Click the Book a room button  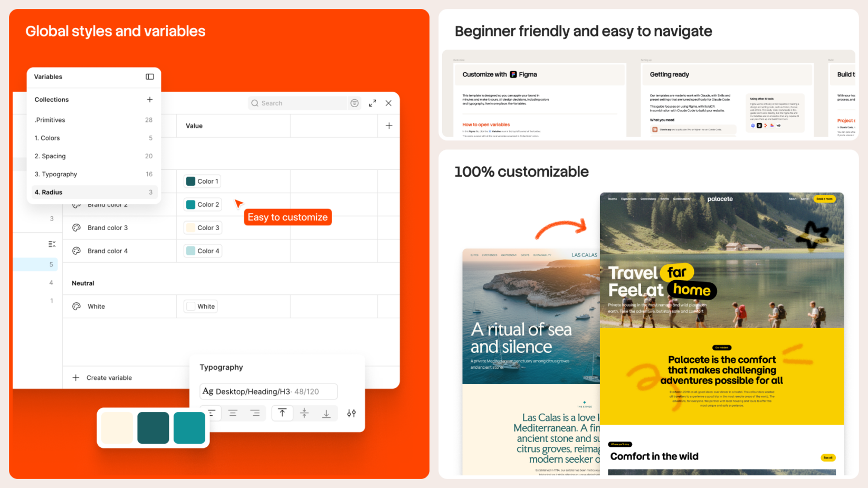824,199
